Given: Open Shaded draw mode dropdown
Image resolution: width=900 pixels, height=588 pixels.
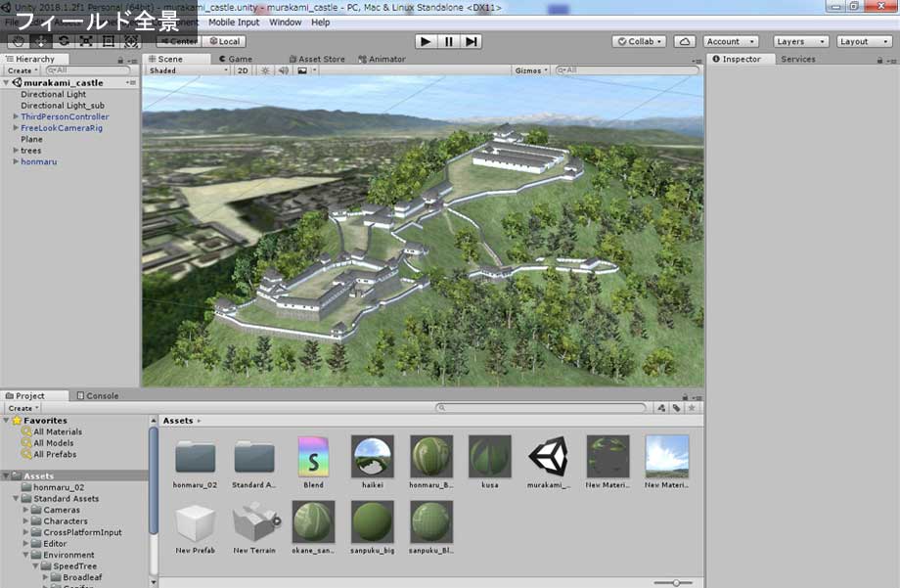Looking at the screenshot, I should [x=188, y=70].
